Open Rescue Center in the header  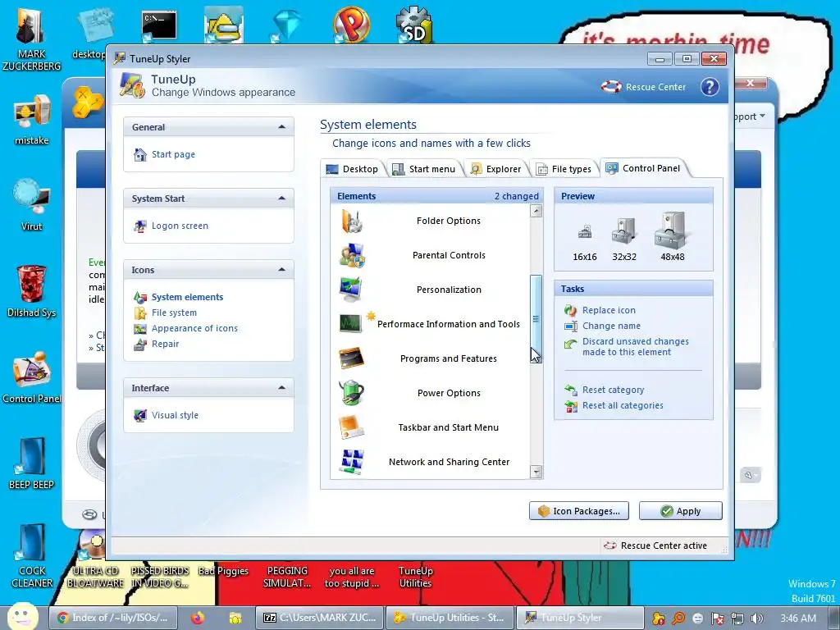click(643, 87)
